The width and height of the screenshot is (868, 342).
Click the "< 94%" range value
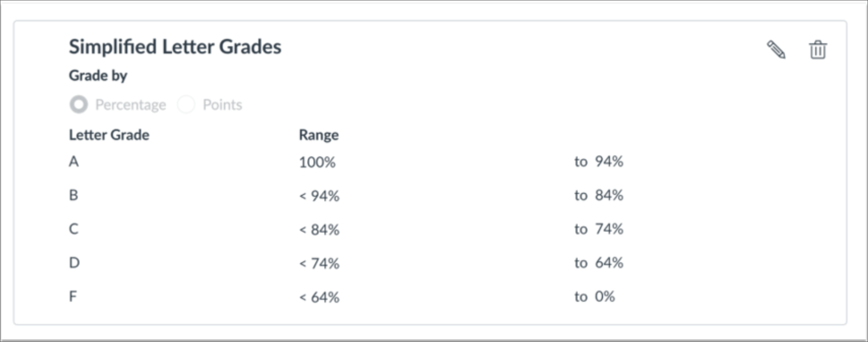tap(319, 196)
